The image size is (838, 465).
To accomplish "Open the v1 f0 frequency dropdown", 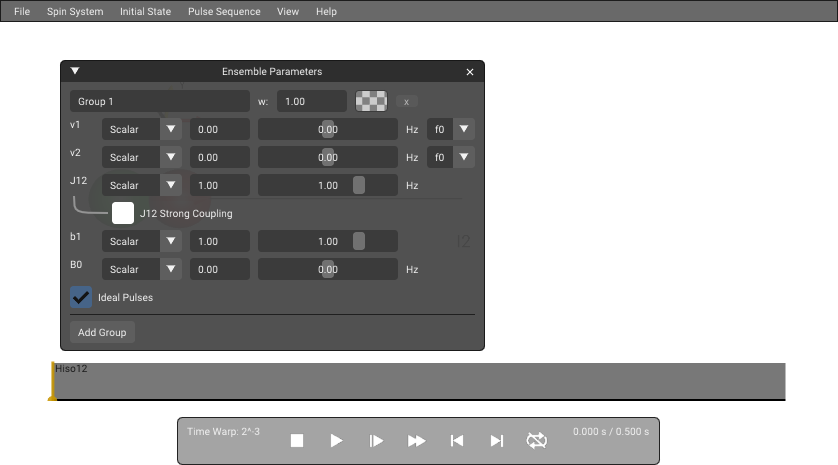I will click(x=451, y=129).
